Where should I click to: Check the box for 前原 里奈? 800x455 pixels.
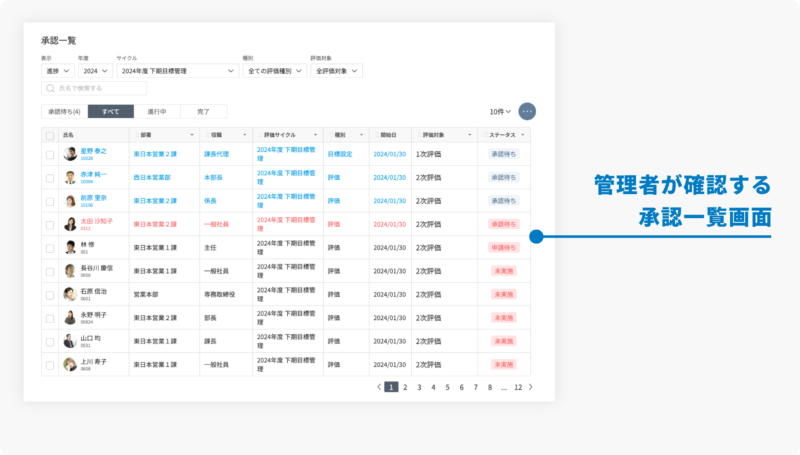coord(50,201)
